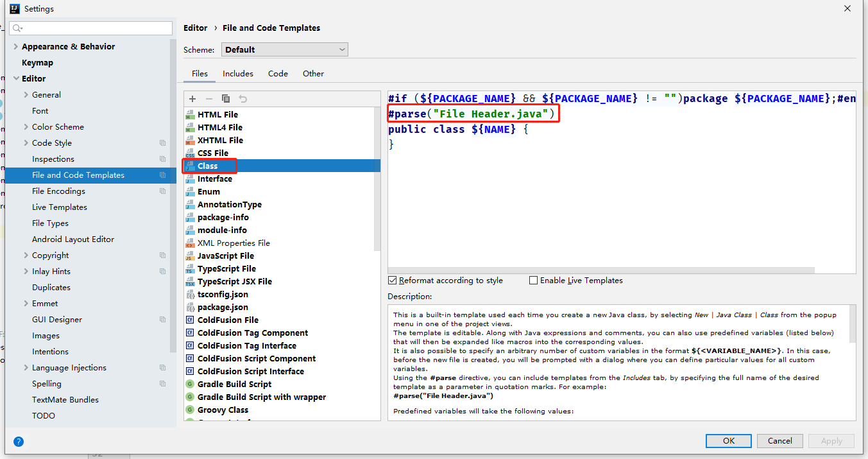868x459 pixels.
Task: Click the tsconfig.json template icon
Action: pyautogui.click(x=190, y=295)
